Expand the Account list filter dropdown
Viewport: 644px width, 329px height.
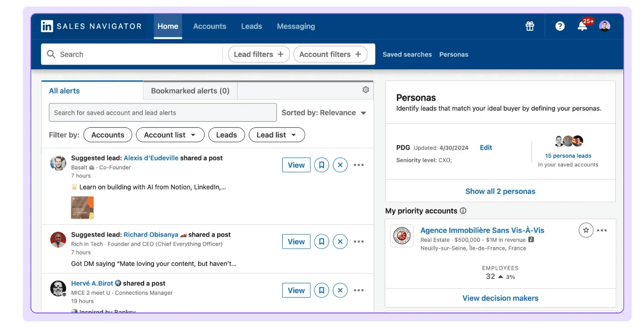[x=170, y=135]
